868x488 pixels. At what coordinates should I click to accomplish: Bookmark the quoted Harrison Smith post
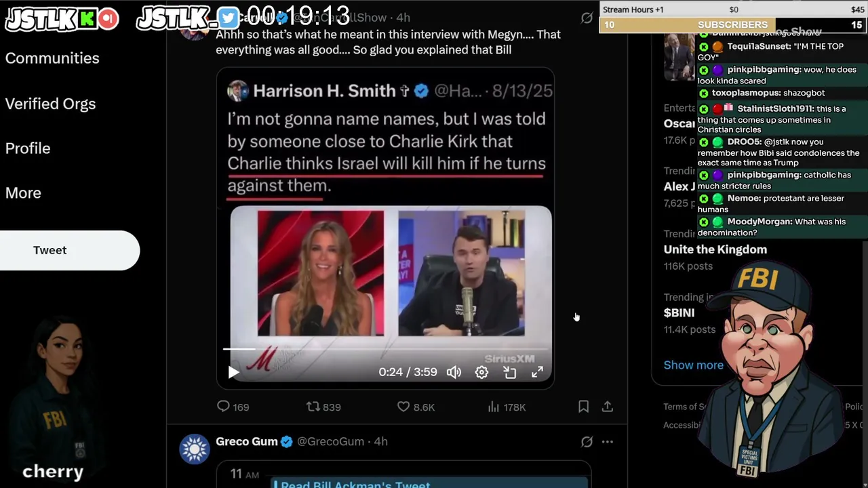(x=583, y=407)
